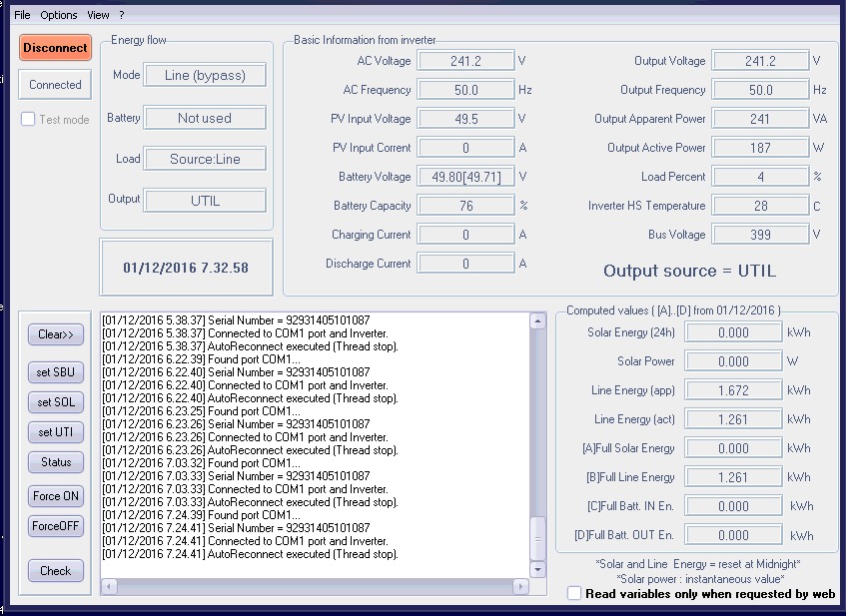Click the Discharge Current value field
The height and width of the screenshot is (616, 846).
(x=466, y=264)
